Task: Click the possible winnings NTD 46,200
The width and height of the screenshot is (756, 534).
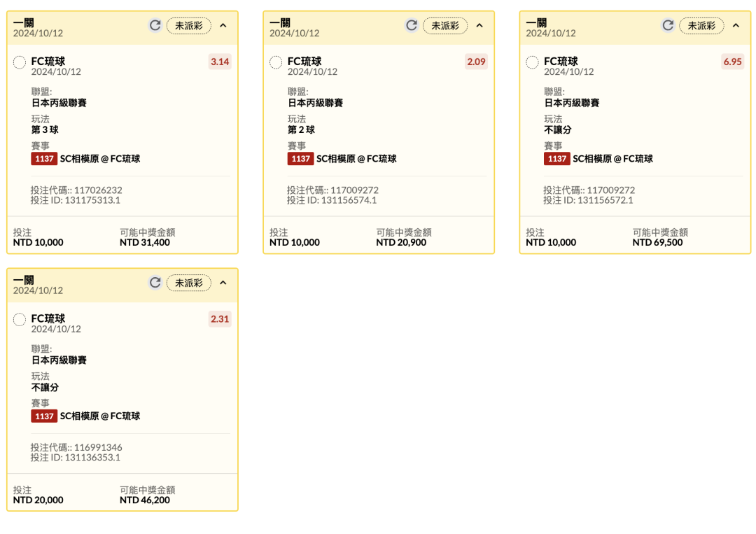Action: click(145, 500)
